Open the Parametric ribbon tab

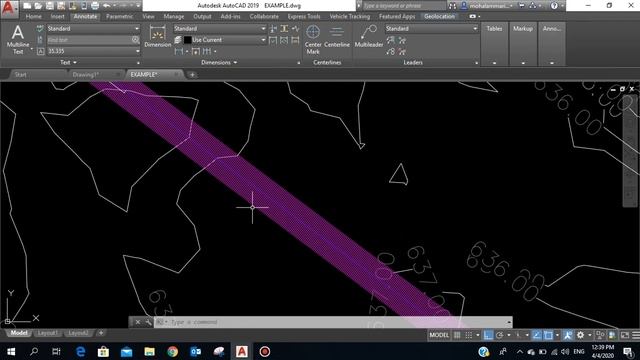pyautogui.click(x=119, y=16)
